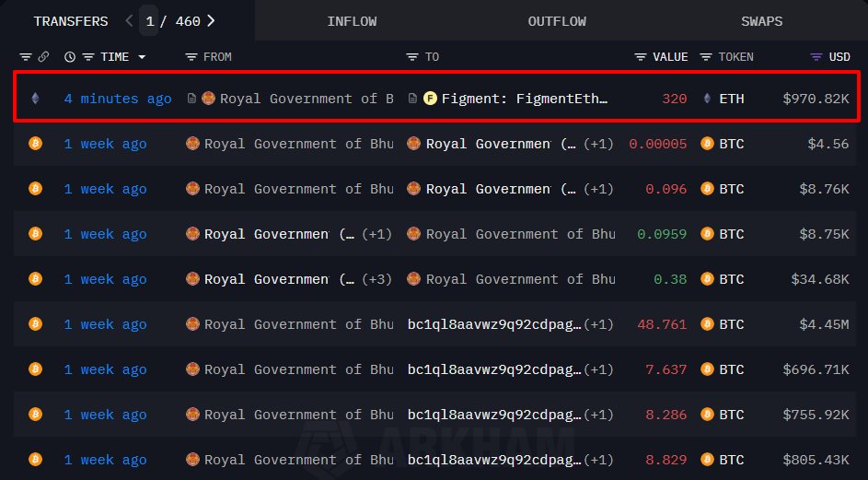
Task: Go to next transfers page
Action: [211, 20]
